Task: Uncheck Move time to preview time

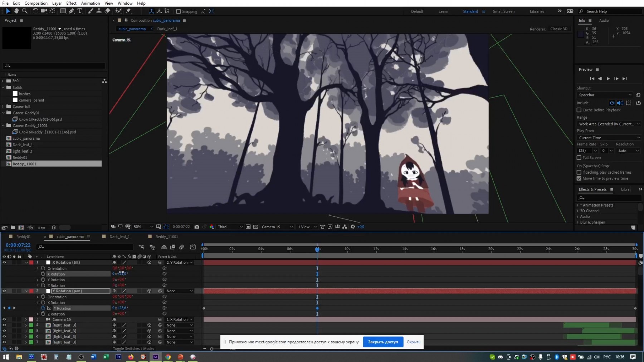Action: [579, 178]
